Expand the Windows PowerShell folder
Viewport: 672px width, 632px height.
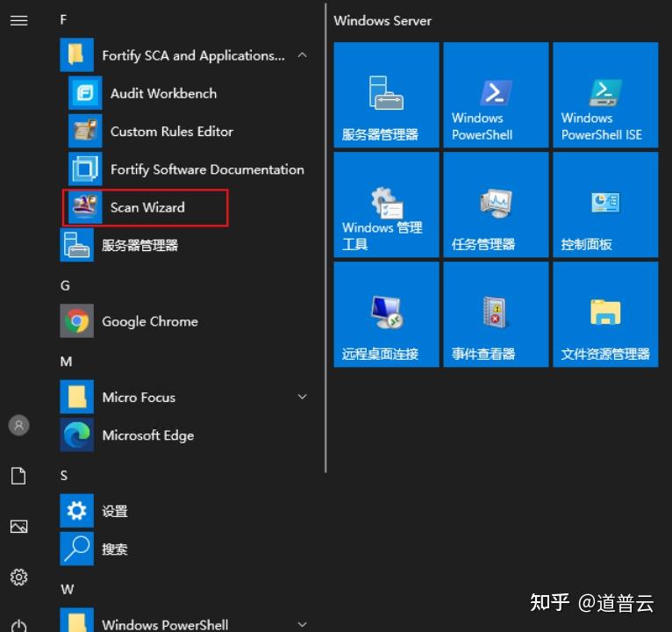point(302,624)
